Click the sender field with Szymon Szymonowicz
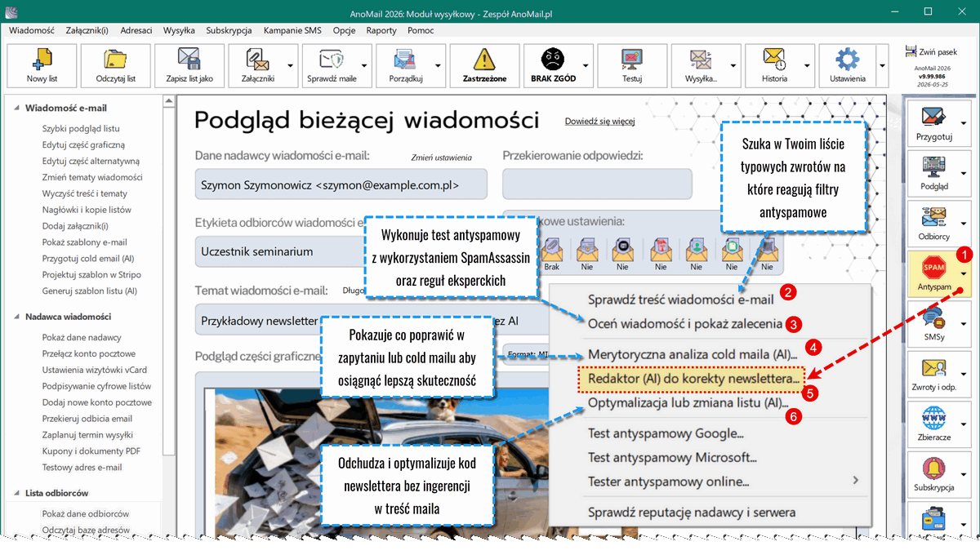The image size is (980, 555). (341, 185)
